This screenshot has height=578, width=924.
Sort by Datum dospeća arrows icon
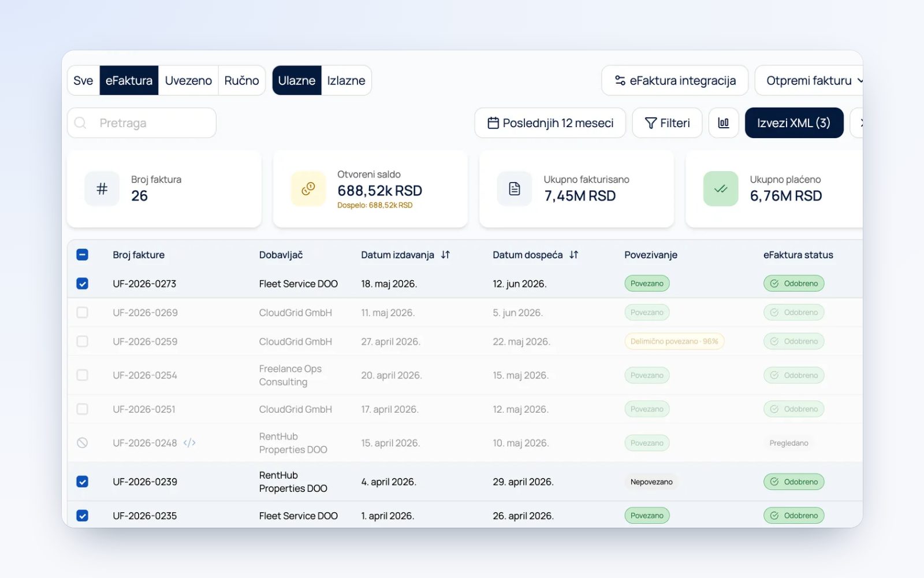click(x=573, y=255)
